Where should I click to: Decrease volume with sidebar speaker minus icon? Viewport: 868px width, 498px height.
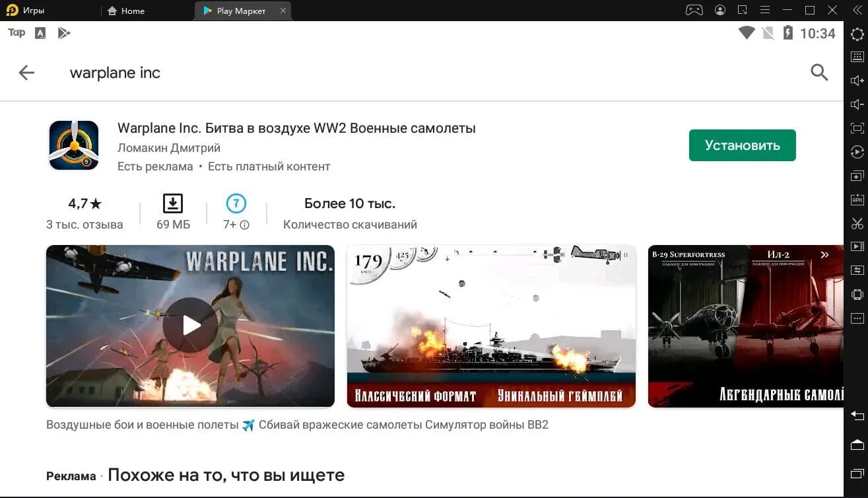tap(857, 104)
